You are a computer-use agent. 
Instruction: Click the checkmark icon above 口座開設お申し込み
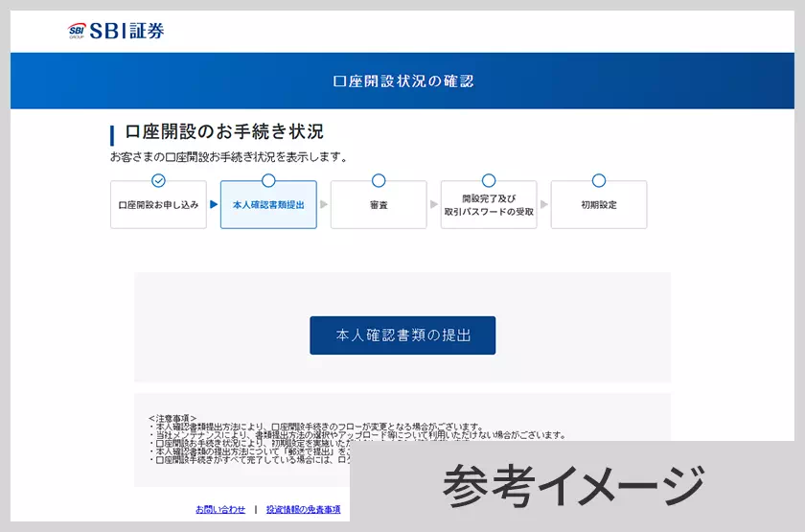pyautogui.click(x=159, y=180)
